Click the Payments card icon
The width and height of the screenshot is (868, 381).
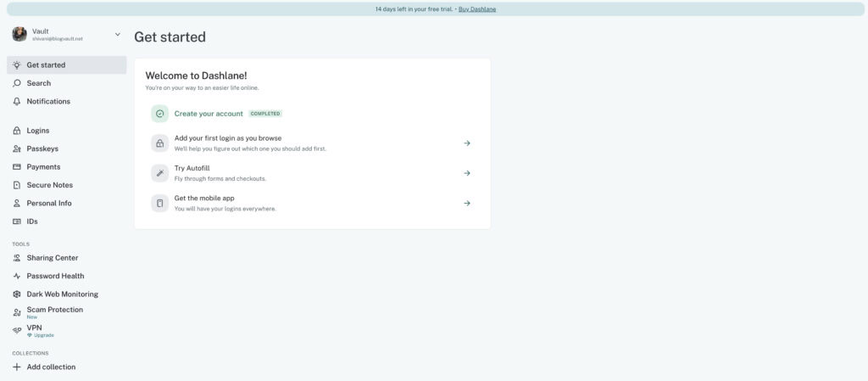[17, 166]
